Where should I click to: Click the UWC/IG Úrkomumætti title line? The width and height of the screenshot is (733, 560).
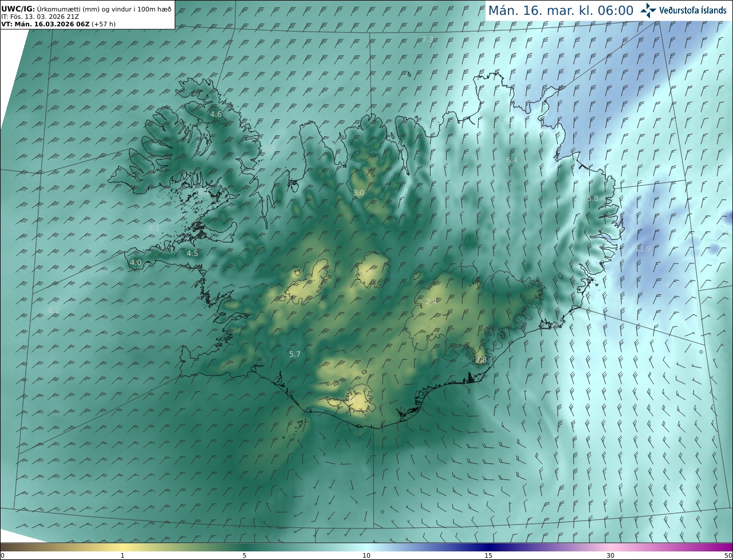coord(86,9)
